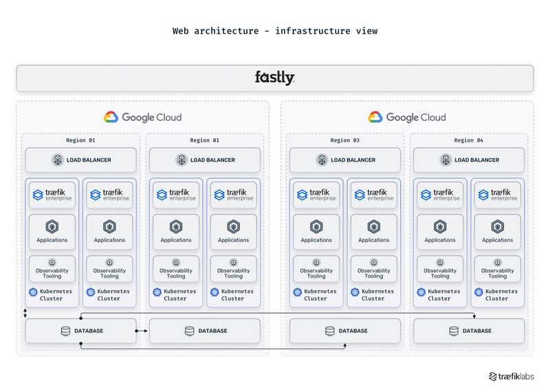Click the left Observability Tooling text in Region 03
The height and width of the screenshot is (392, 550).
316,273
